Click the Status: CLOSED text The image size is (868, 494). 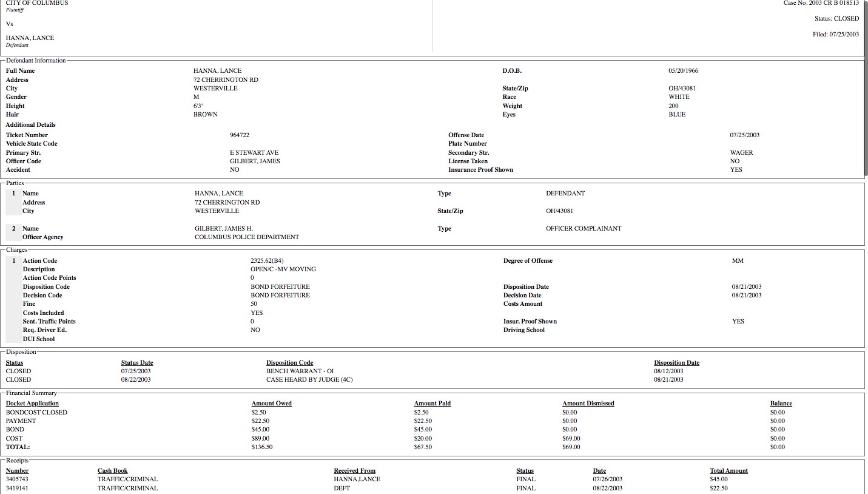836,19
